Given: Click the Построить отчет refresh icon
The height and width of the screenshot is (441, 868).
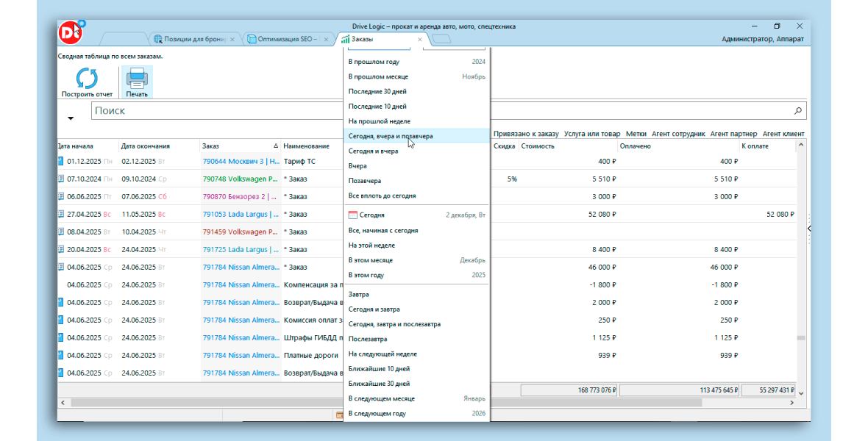Looking at the screenshot, I should coord(87,79).
